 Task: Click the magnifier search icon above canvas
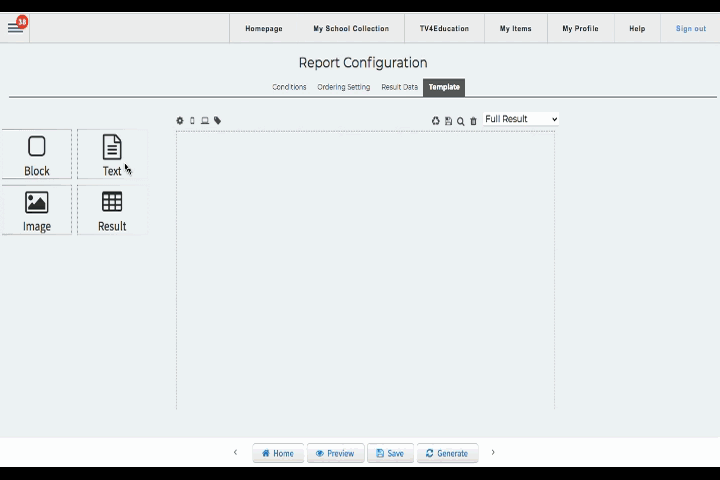click(461, 121)
